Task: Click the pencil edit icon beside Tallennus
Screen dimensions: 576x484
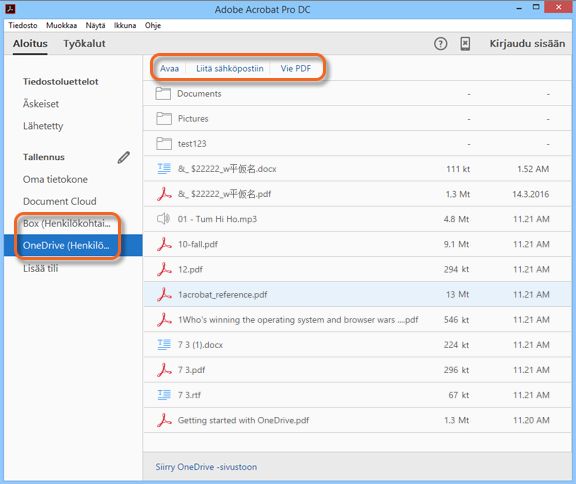Action: [124, 157]
